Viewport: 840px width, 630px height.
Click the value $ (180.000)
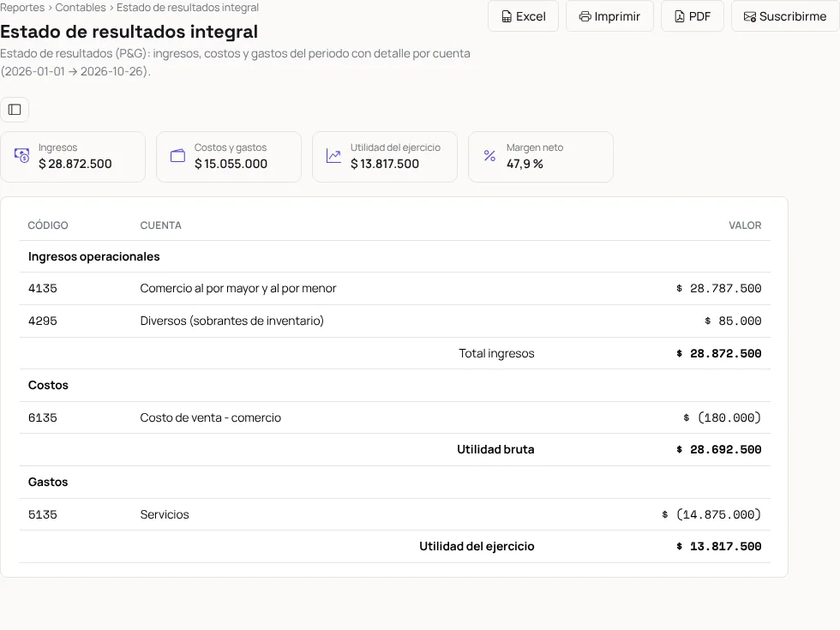point(722,418)
